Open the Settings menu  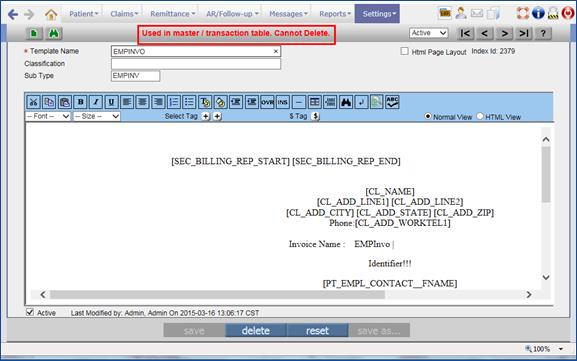377,14
